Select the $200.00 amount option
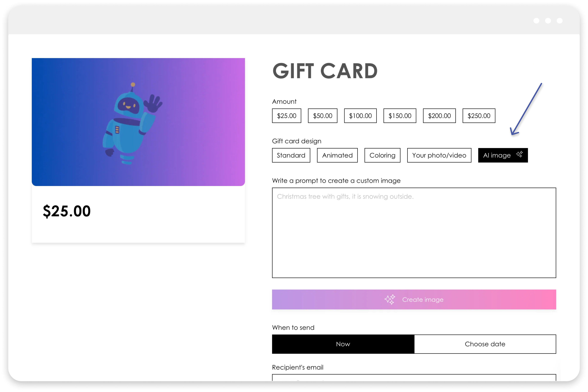 click(x=439, y=116)
